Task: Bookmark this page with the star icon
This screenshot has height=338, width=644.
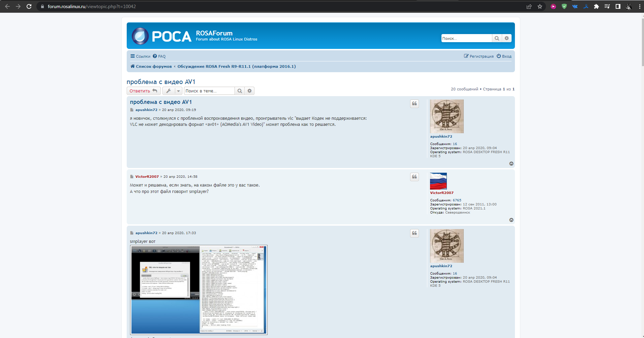Action: pos(540,6)
